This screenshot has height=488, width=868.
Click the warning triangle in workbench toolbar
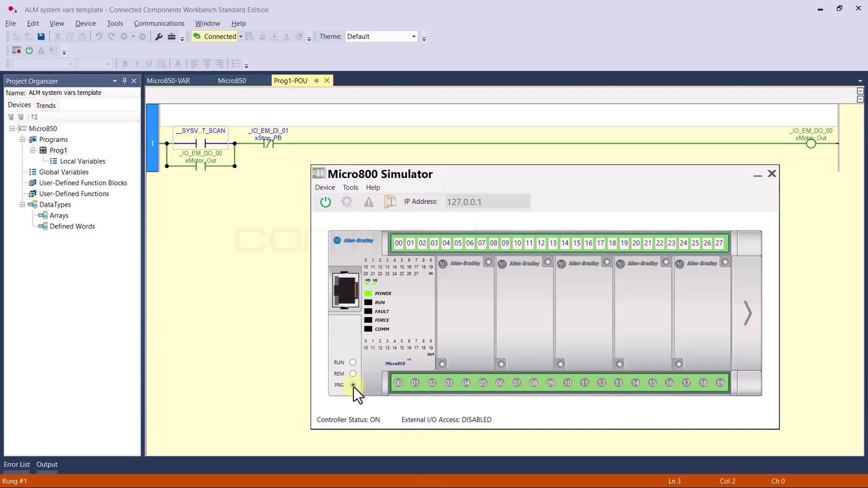pyautogui.click(x=41, y=51)
